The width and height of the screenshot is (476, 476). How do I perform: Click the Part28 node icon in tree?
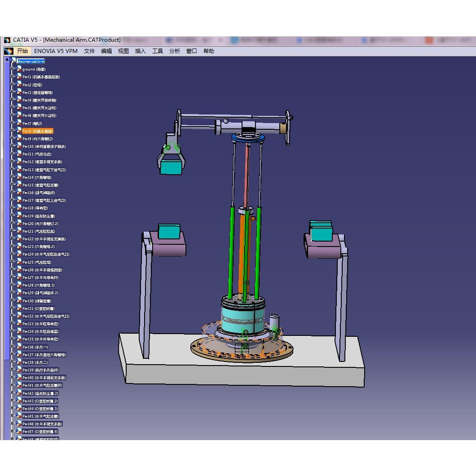pos(19,284)
